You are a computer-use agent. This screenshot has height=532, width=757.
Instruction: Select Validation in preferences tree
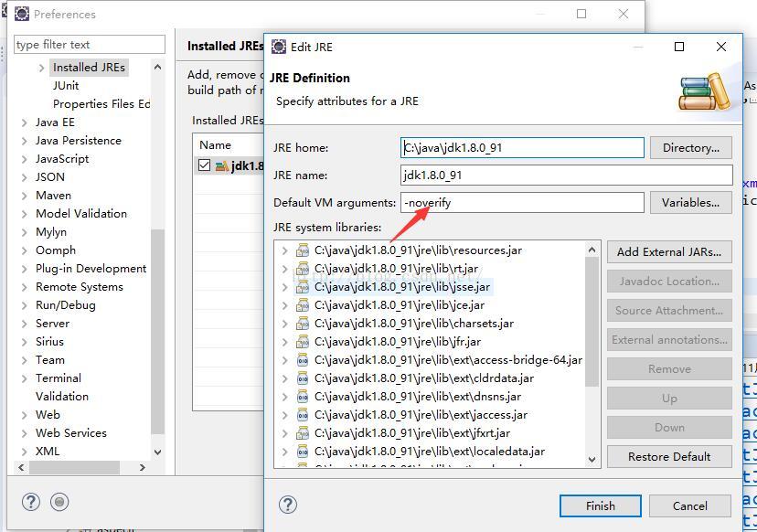(x=62, y=397)
